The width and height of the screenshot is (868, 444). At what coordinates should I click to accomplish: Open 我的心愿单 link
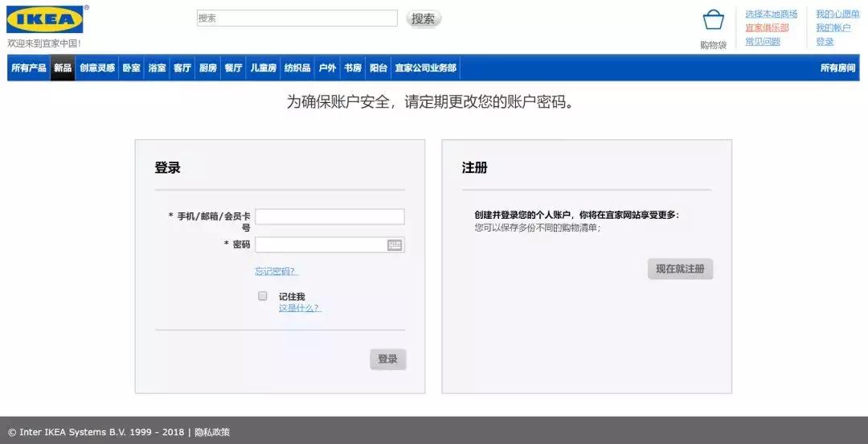837,14
